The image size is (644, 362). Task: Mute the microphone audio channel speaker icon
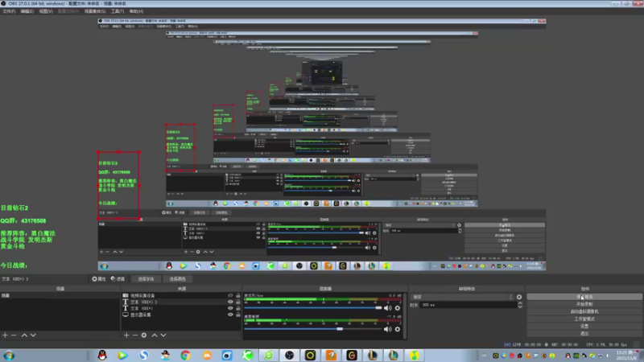pos(387,308)
